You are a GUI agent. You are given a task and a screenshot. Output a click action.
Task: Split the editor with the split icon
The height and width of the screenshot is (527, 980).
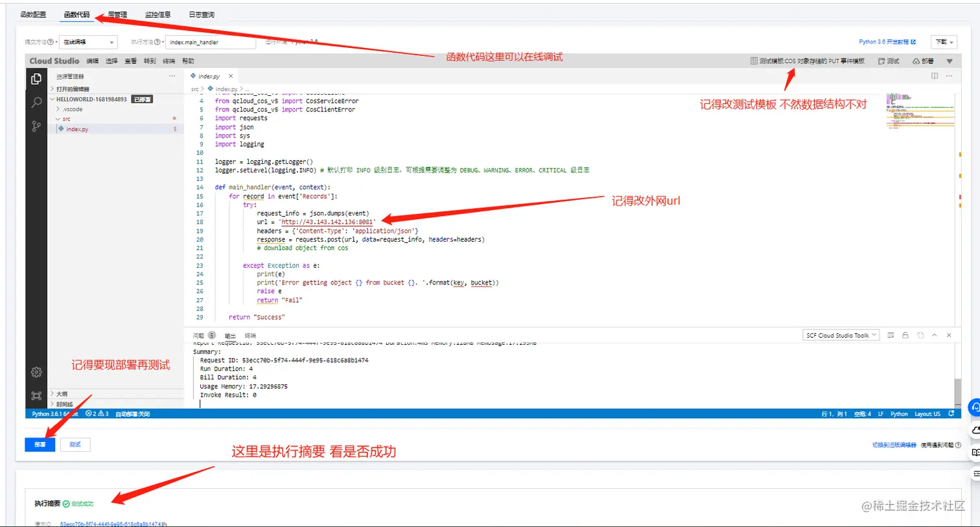(x=935, y=76)
